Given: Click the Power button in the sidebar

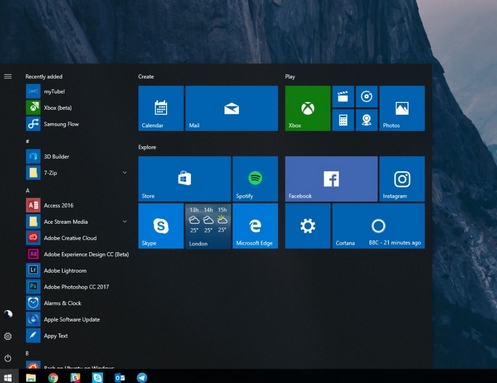Looking at the screenshot, I should click(x=8, y=358).
